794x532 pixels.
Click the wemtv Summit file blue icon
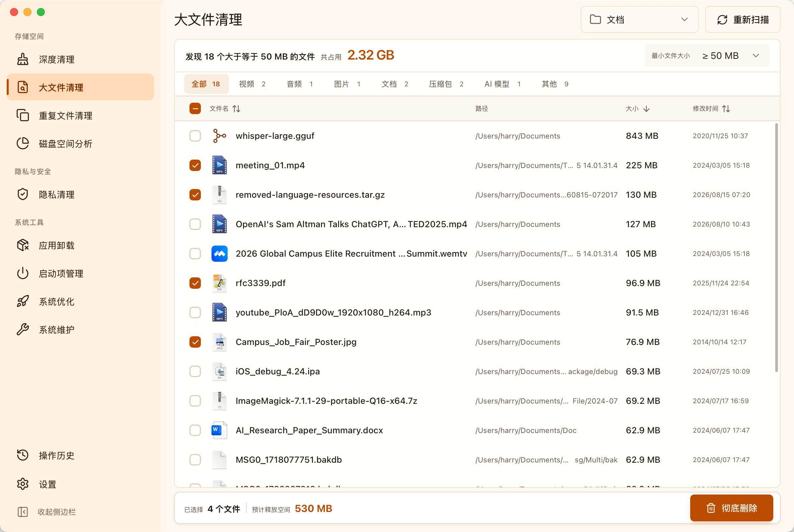tap(219, 253)
